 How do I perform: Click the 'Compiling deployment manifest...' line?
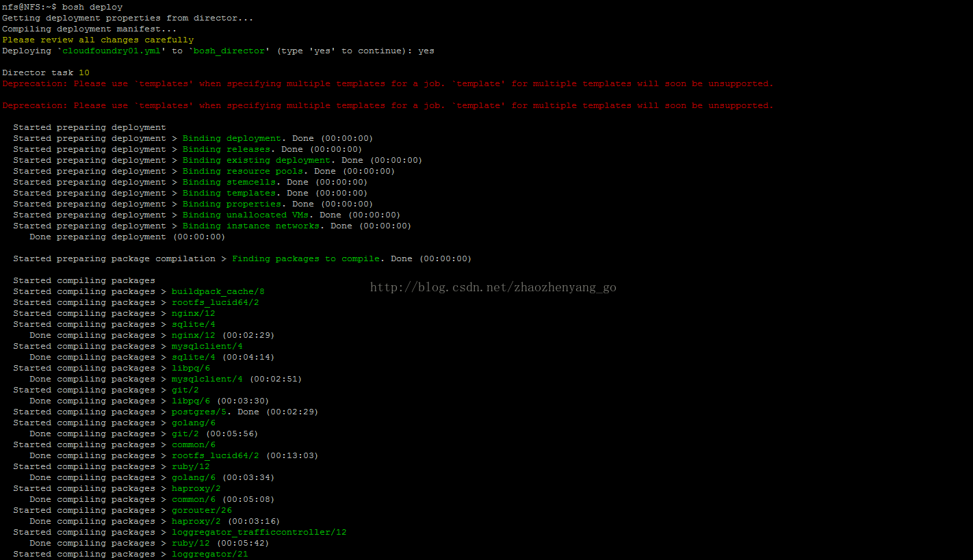click(90, 29)
